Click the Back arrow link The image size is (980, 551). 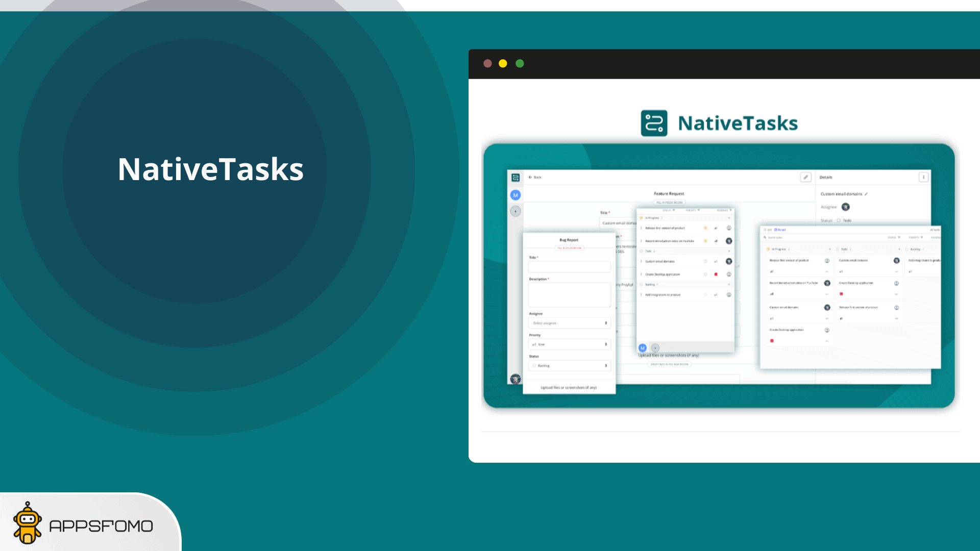click(x=534, y=177)
